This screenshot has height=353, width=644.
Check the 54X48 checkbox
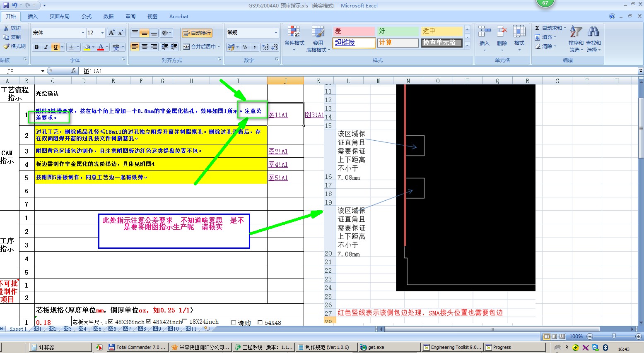click(260, 322)
